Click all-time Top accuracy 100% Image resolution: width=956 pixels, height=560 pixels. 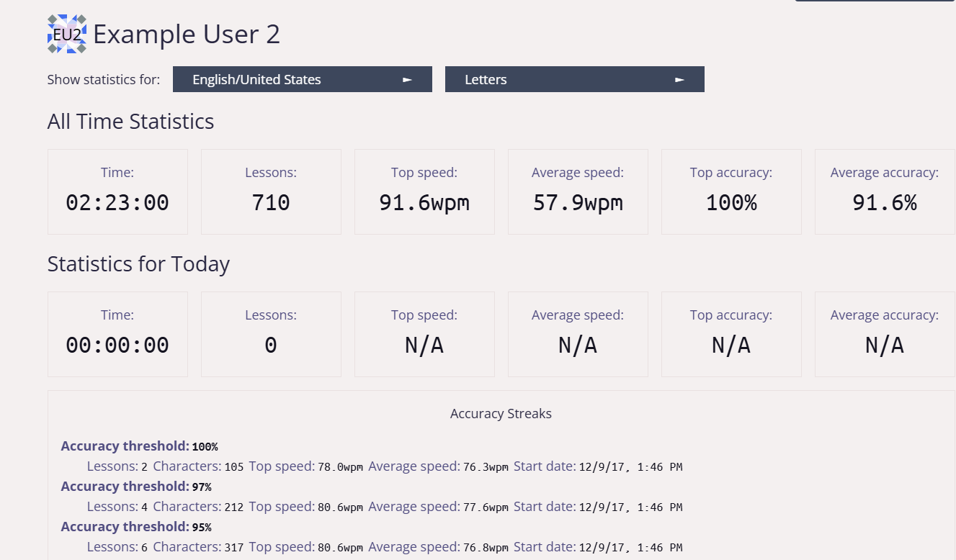point(731,203)
